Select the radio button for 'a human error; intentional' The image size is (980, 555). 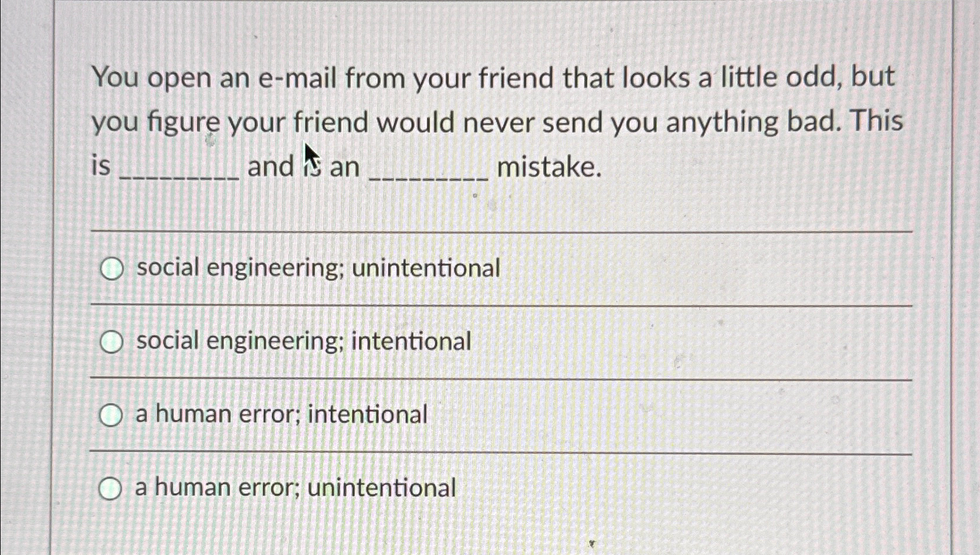click(111, 416)
